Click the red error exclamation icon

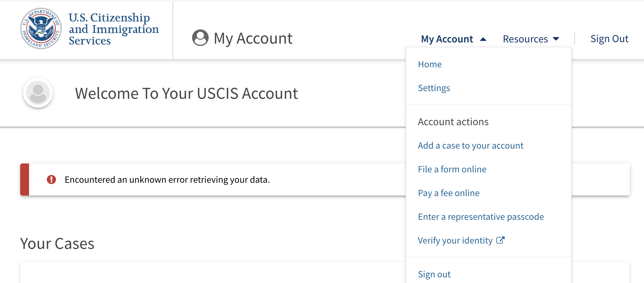click(x=51, y=179)
